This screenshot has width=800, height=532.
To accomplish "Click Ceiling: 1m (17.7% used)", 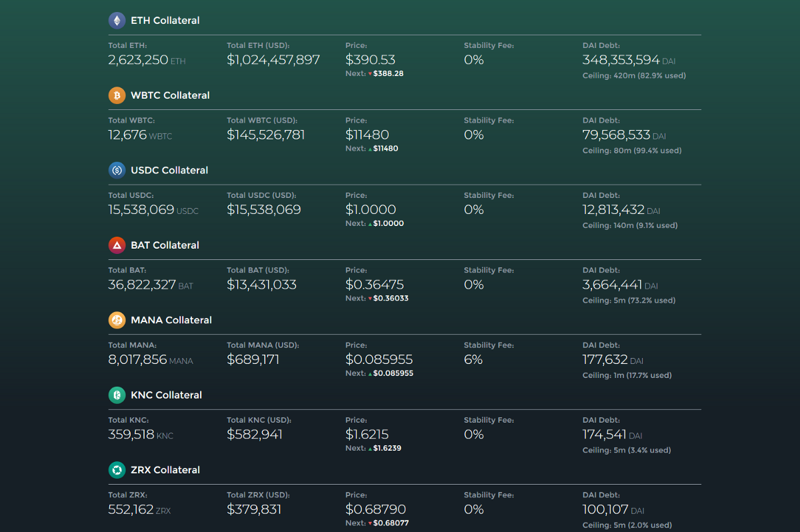I will point(627,375).
